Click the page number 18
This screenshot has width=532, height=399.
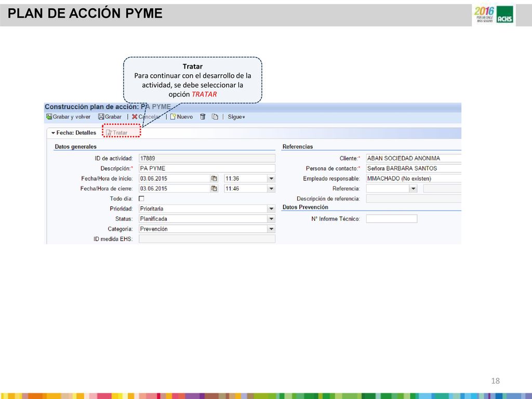click(x=495, y=381)
